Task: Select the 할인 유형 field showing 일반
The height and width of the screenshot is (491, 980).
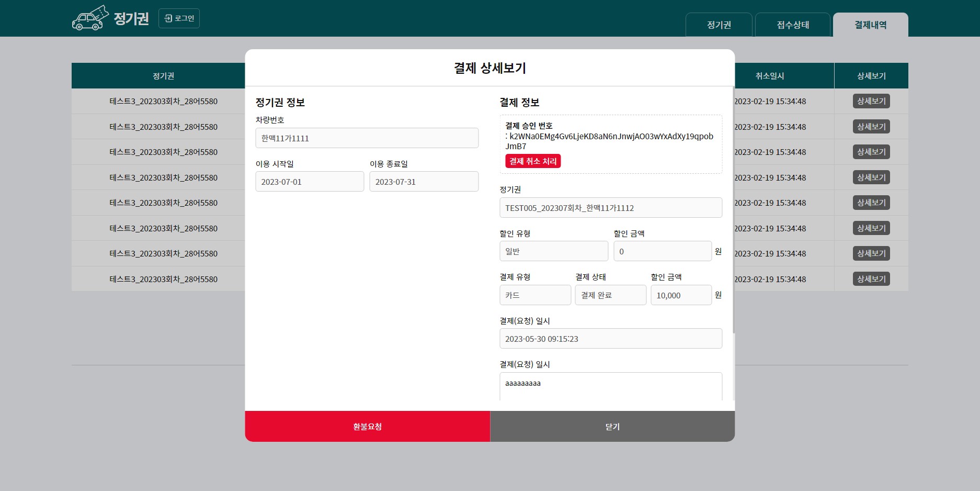Action: pos(553,251)
